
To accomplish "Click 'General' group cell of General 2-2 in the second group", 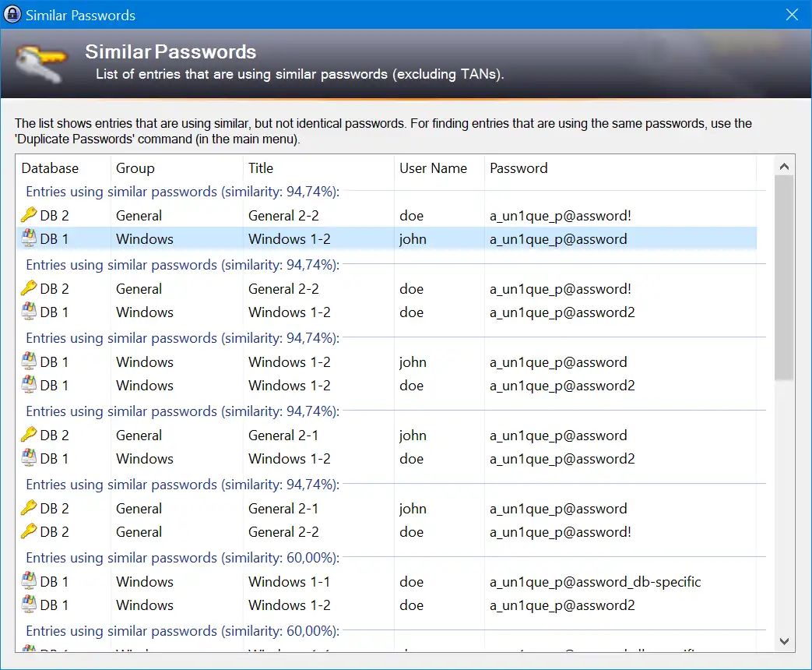I will (139, 288).
